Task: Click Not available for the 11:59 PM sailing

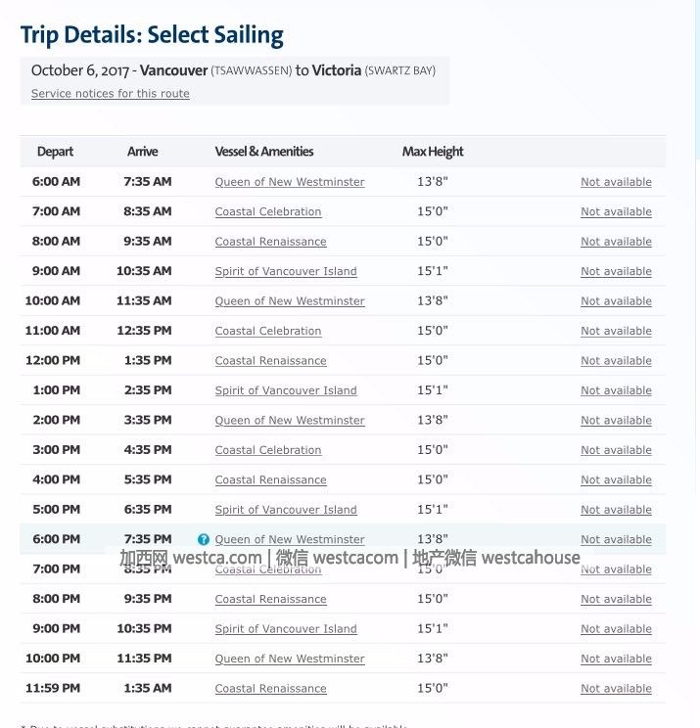Action: [616, 689]
